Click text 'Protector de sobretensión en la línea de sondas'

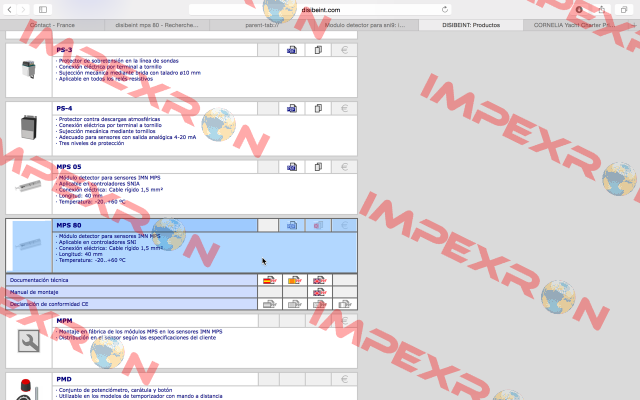(119, 61)
